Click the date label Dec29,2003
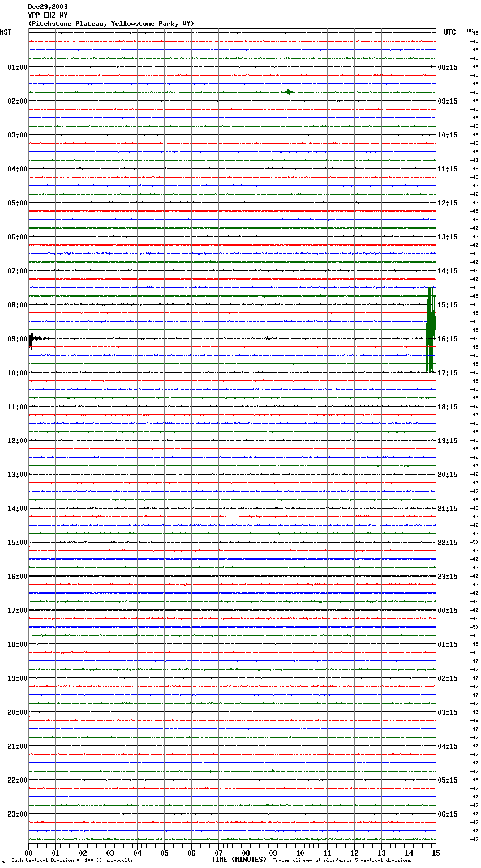The width and height of the screenshot is (481, 868). pos(48,7)
